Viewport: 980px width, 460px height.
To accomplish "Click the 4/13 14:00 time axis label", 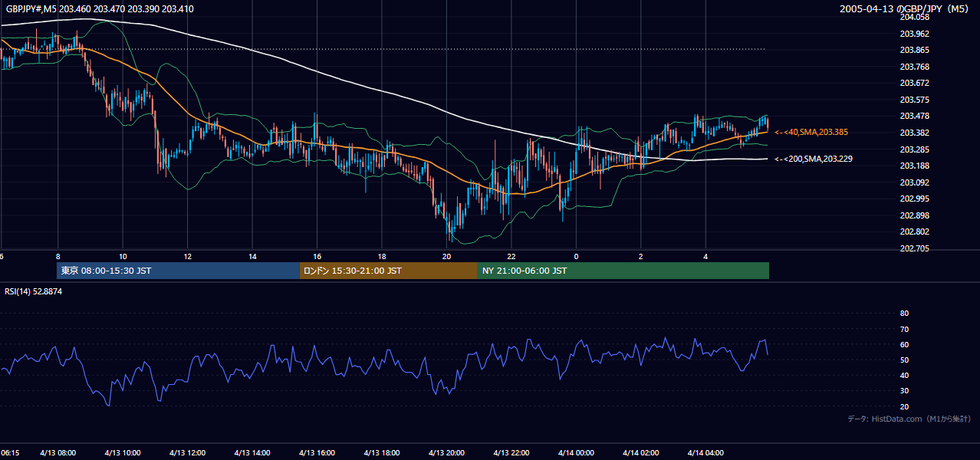I will 252,453.
